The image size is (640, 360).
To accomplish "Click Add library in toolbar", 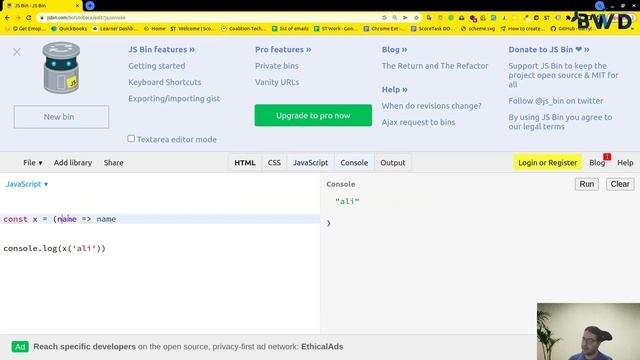I will point(73,162).
